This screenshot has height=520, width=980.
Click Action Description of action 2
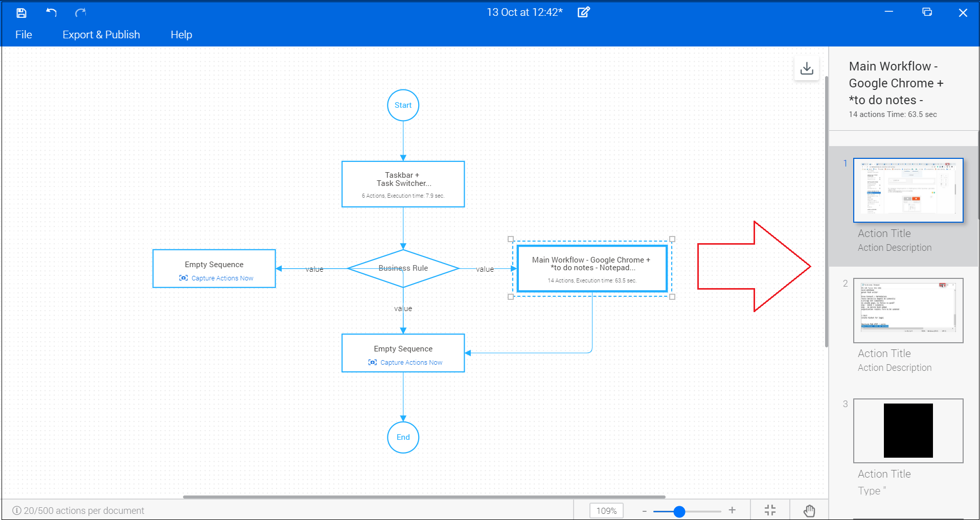pos(895,368)
